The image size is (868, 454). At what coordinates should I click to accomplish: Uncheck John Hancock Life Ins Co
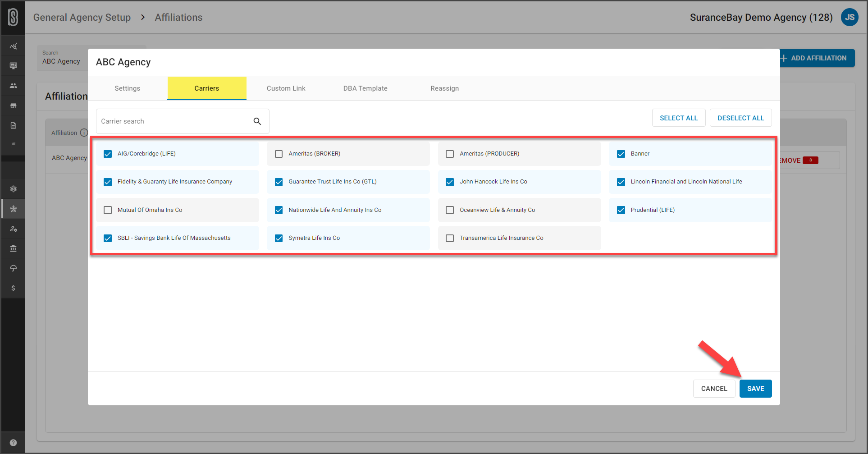coord(450,182)
